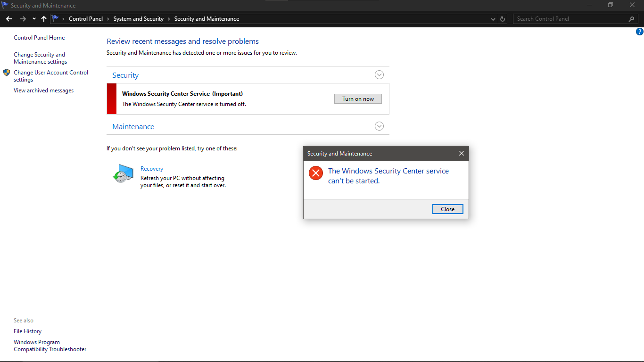
Task: Click the Maintenance section heading
Action: click(133, 127)
